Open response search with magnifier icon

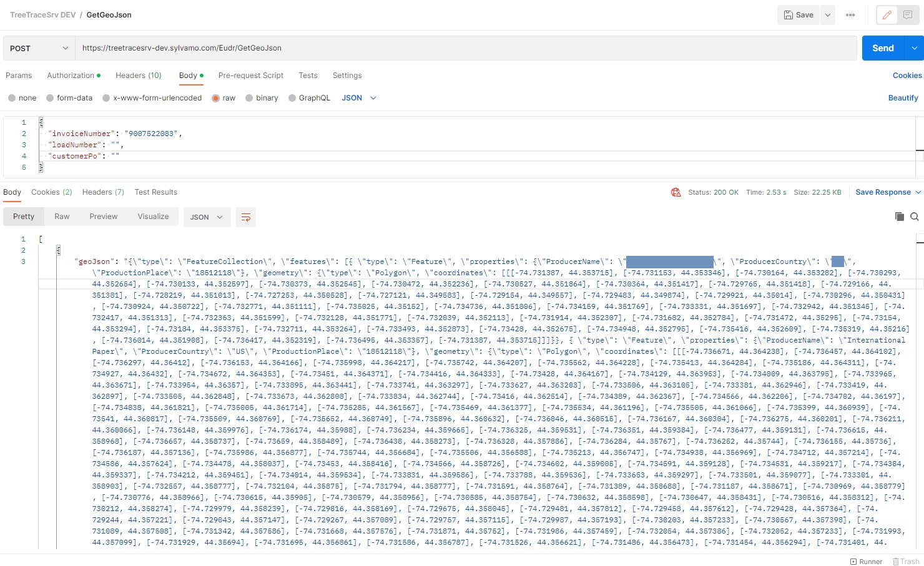tap(915, 217)
